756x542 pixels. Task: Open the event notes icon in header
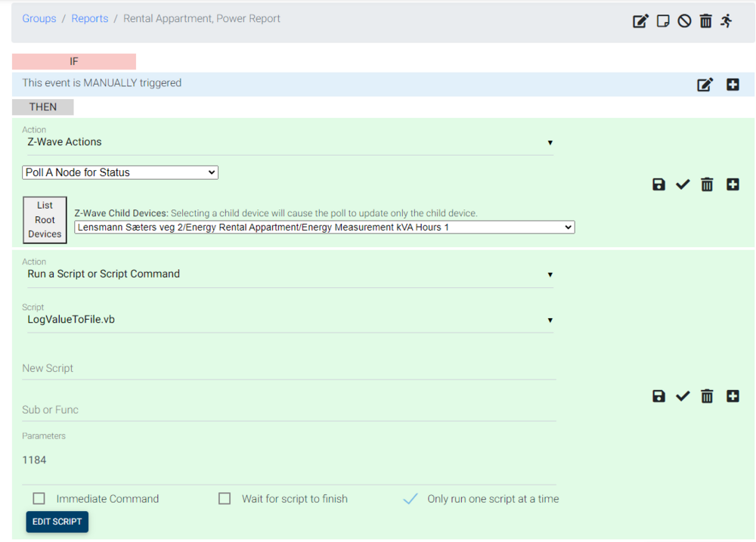(663, 21)
